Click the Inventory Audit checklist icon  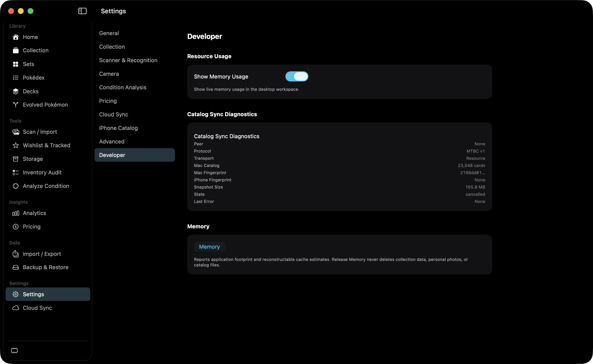(16, 172)
